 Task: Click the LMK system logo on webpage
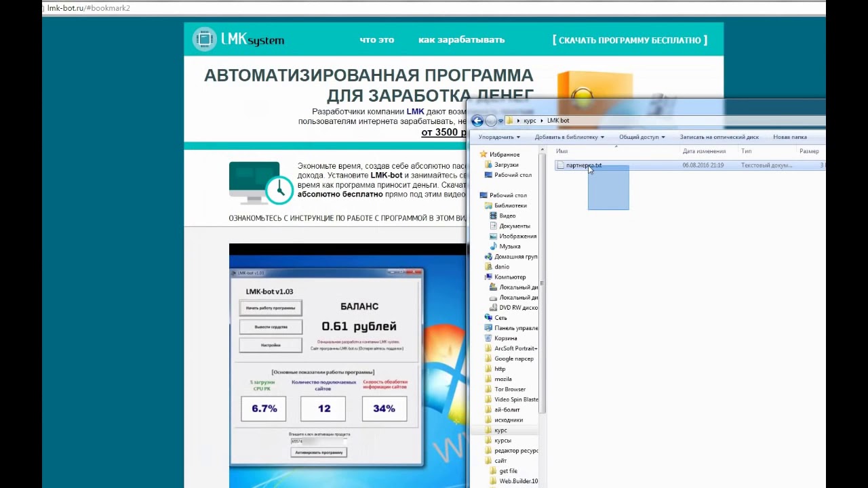pos(238,39)
